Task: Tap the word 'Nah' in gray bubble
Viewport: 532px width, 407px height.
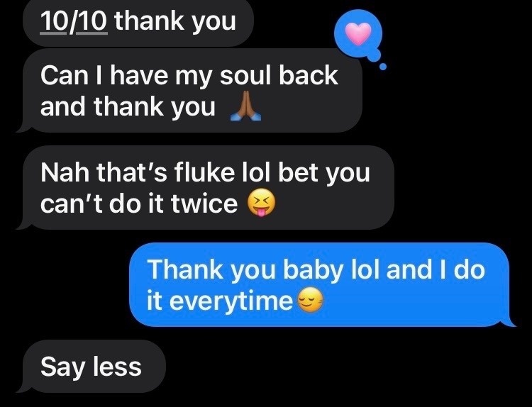Action: point(65,172)
